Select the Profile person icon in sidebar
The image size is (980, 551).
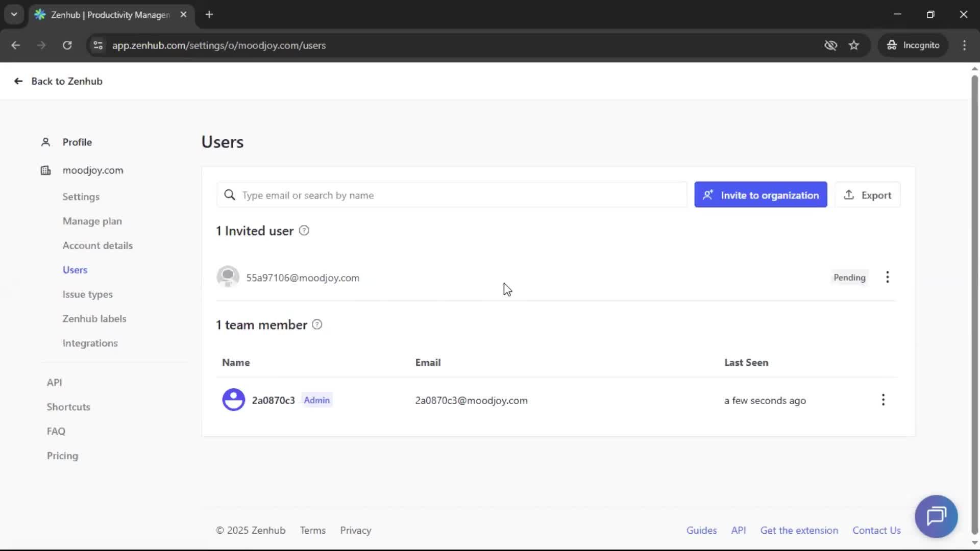click(x=45, y=142)
